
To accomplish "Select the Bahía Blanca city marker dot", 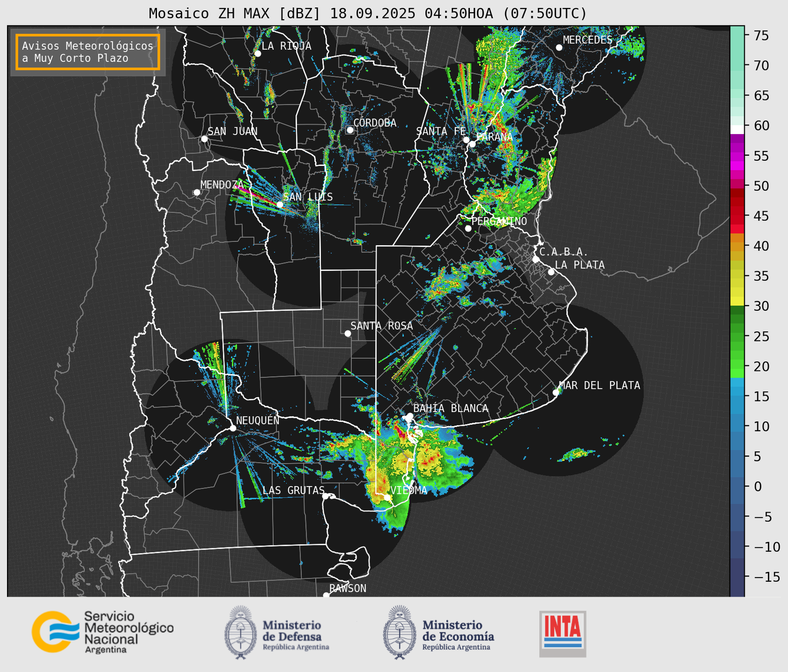I will (410, 416).
